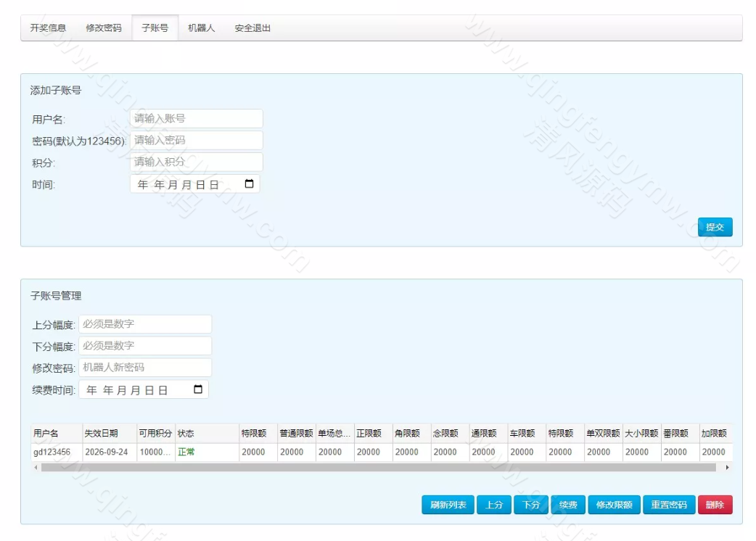Click 安全退出 to log out

[x=252, y=28]
